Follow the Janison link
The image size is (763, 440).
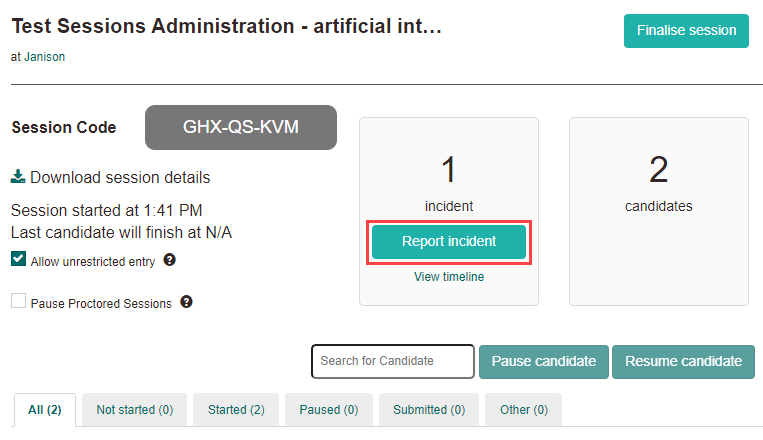[44, 57]
